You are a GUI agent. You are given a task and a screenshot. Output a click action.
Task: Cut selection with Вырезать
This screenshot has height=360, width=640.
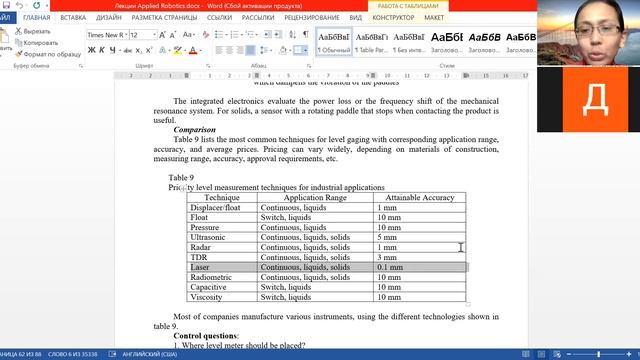pos(33,31)
